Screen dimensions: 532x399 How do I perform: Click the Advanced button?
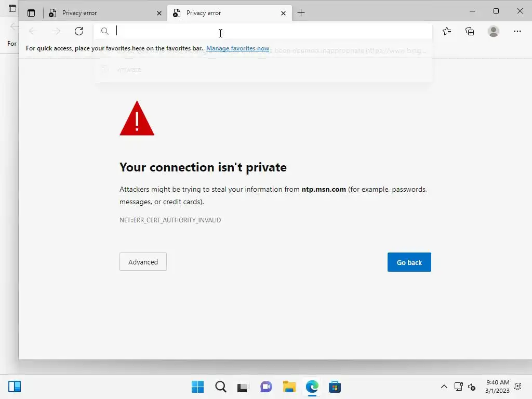click(x=143, y=262)
